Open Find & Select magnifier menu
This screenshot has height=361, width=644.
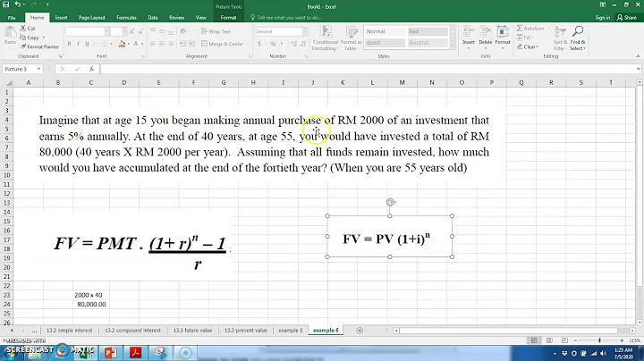pyautogui.click(x=578, y=38)
